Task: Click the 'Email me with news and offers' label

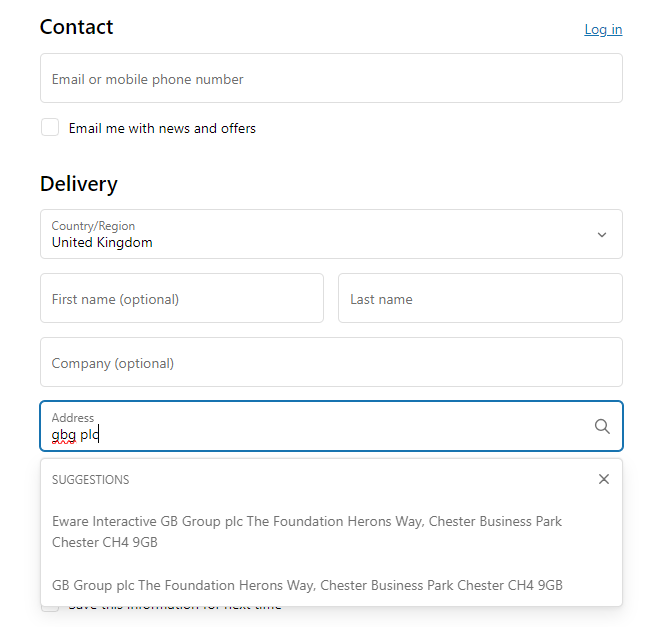Action: point(162,128)
